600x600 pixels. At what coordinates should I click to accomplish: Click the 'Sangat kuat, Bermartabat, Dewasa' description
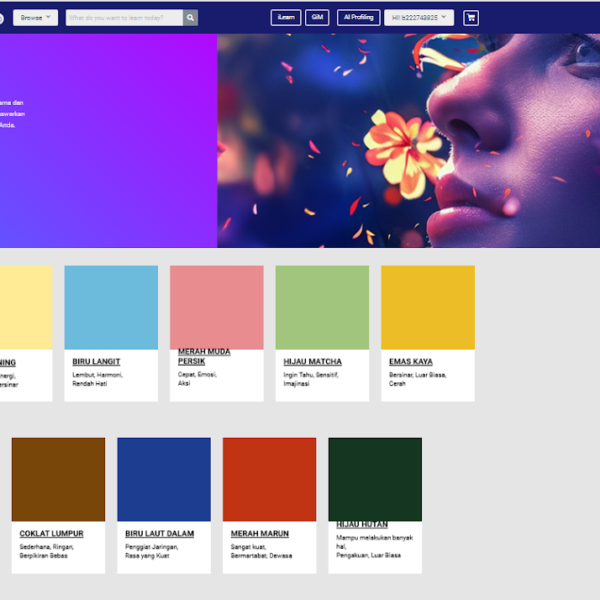[x=261, y=551]
